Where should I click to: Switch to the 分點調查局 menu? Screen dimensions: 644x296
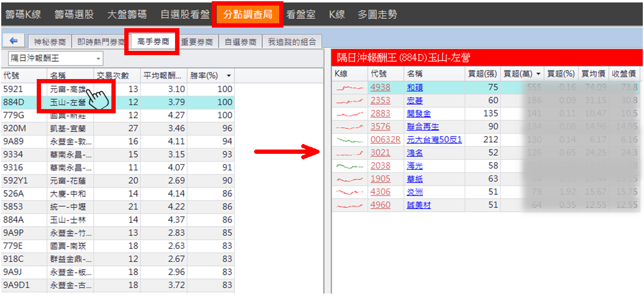[x=247, y=14]
